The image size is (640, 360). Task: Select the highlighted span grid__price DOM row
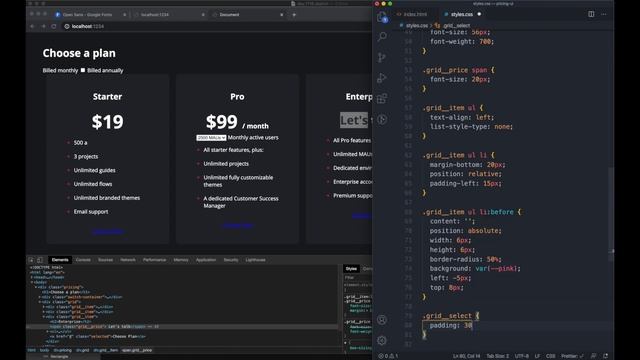click(x=182, y=327)
